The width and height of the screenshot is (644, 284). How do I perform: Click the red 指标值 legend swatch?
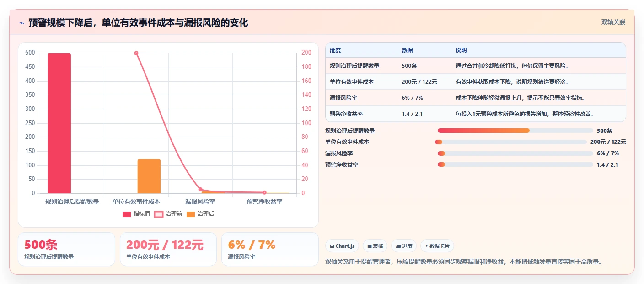[127, 214]
